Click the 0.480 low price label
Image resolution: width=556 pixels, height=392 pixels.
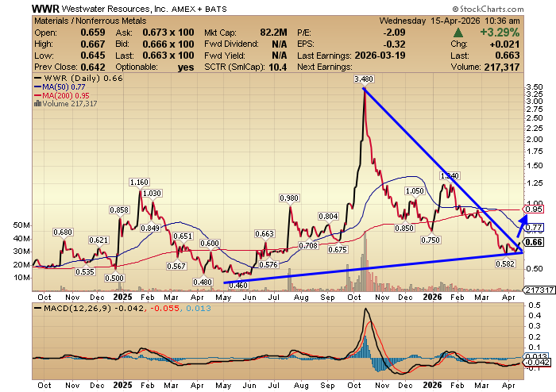click(x=203, y=282)
